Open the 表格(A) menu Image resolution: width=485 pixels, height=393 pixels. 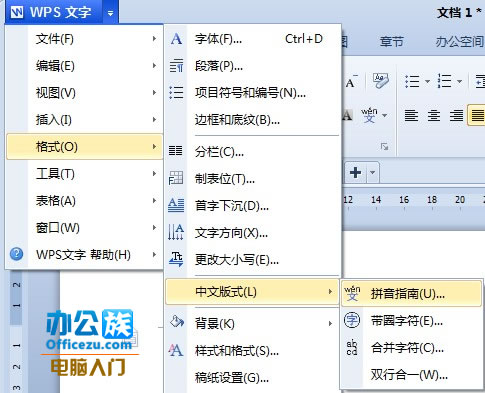tap(84, 201)
